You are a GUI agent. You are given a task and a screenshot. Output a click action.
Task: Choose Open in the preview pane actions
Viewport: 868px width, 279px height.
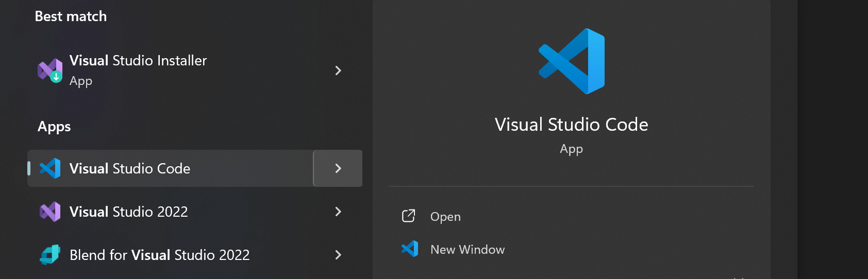[x=445, y=217]
